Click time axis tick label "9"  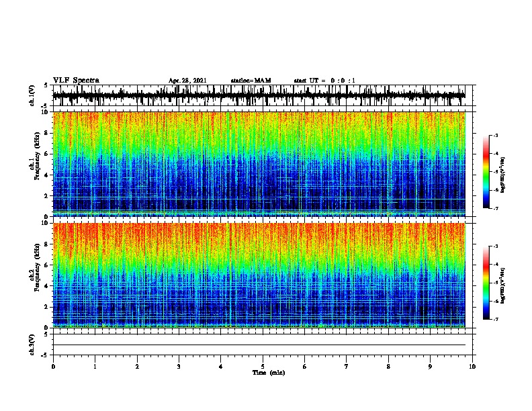[x=430, y=367]
